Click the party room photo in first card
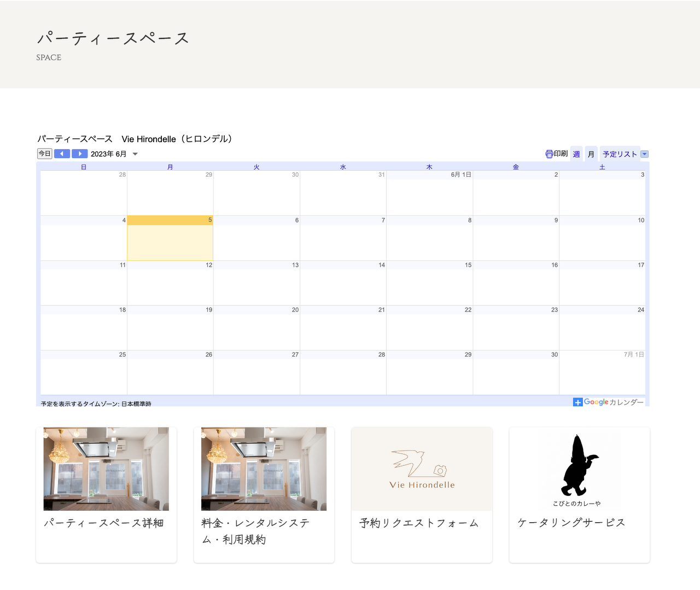Image resolution: width=700 pixels, height=590 pixels. (106, 469)
